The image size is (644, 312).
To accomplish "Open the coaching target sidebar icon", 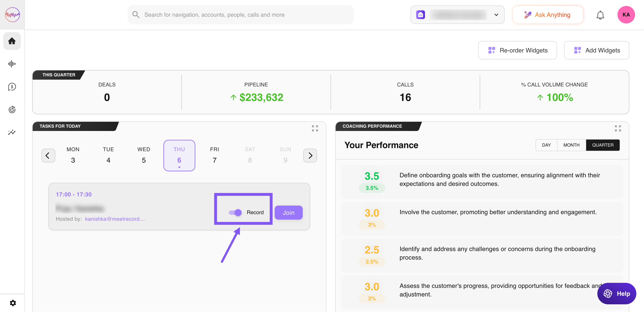I will (x=12, y=109).
